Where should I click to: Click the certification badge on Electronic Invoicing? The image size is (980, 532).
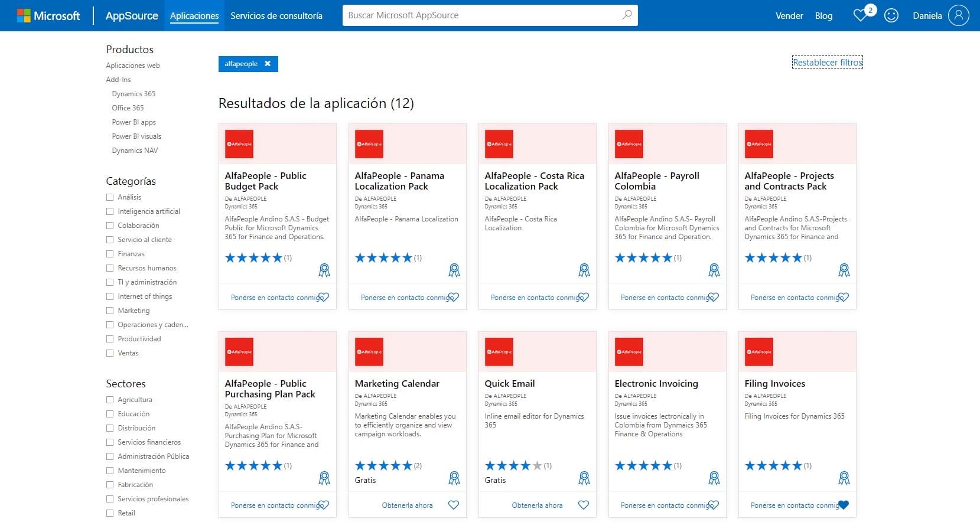(x=714, y=478)
